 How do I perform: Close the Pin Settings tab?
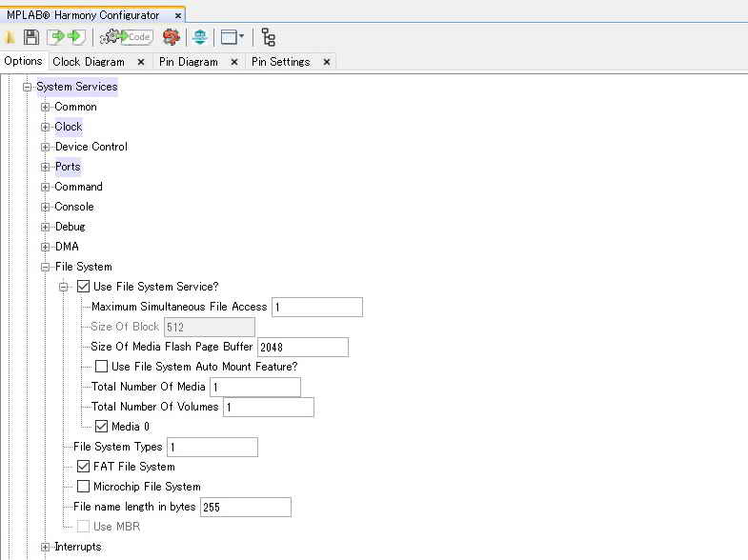[327, 62]
